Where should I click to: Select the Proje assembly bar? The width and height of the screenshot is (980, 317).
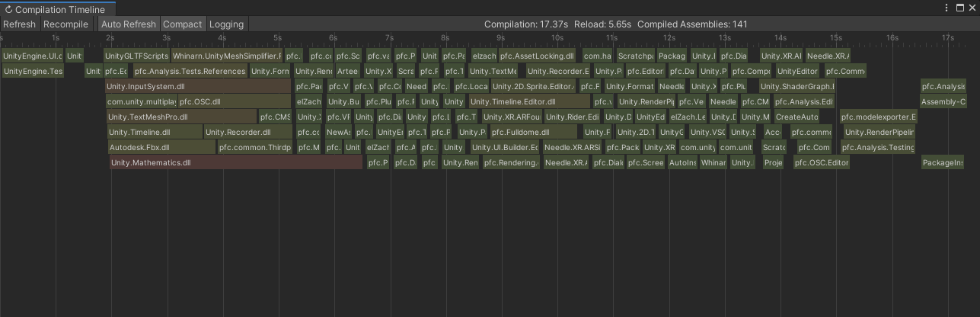[x=773, y=162]
